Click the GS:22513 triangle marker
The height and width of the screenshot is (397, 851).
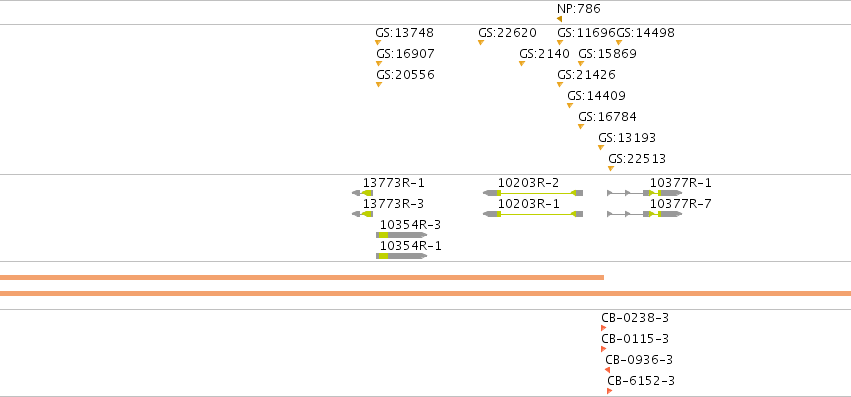click(x=611, y=168)
